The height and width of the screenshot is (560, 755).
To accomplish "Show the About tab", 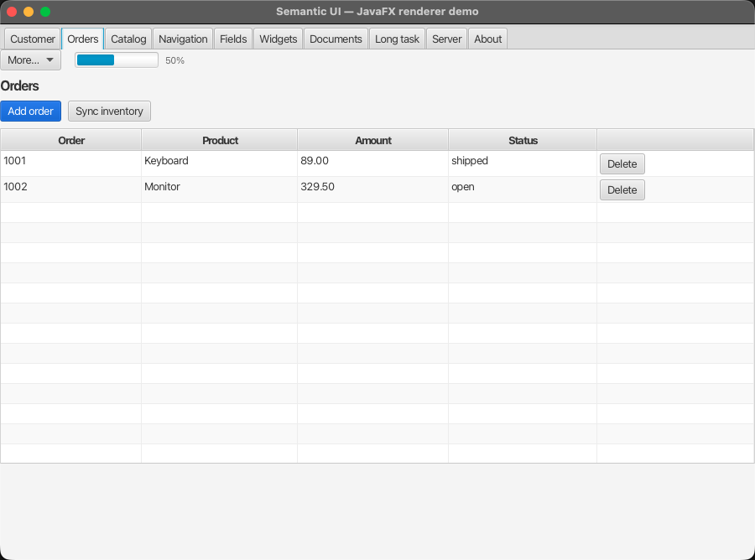I will pyautogui.click(x=487, y=39).
